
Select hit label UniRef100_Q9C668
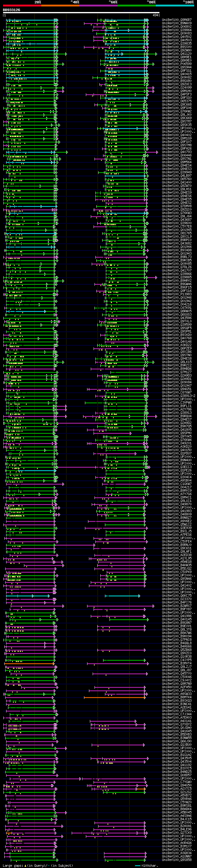[x=177, y=104]
